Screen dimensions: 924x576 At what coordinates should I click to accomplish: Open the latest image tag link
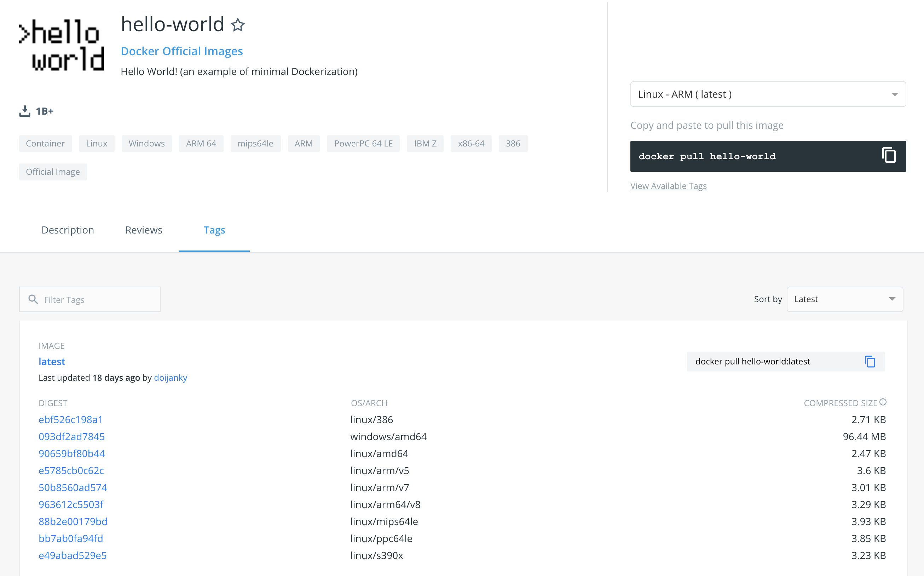(52, 362)
